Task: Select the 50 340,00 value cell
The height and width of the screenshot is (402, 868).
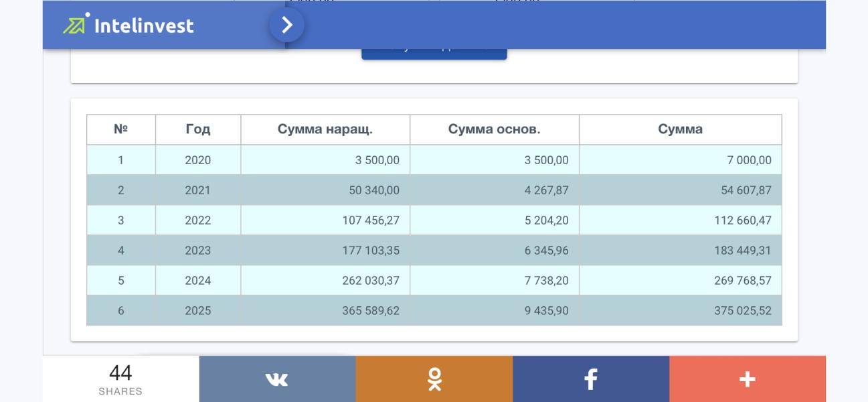Action: 374,190
